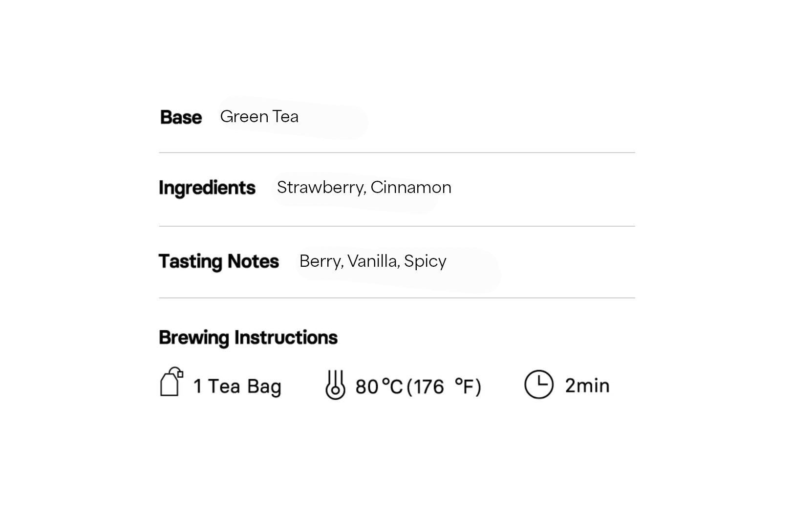
Task: Select the Green Tea base value
Action: coord(259,117)
